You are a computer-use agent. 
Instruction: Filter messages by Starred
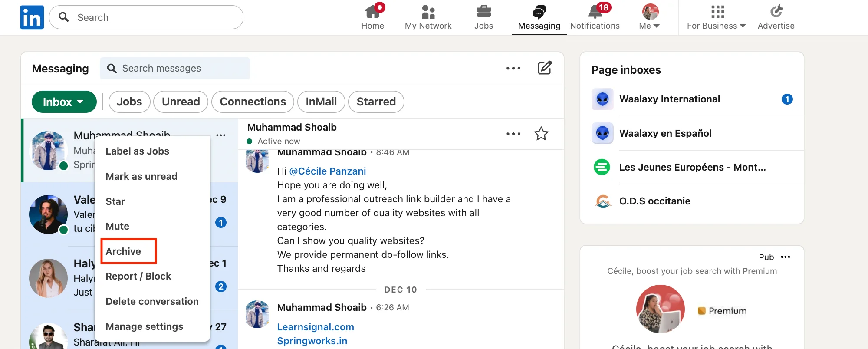pos(376,102)
